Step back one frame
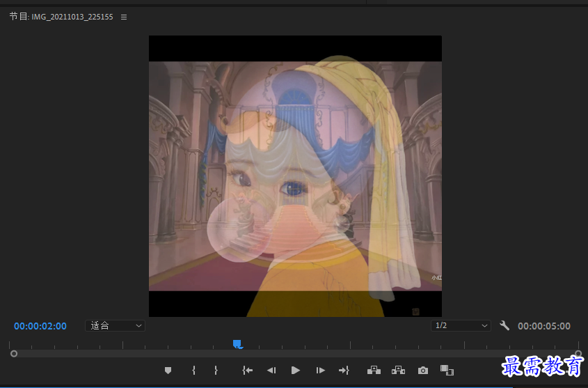Screen dimensions: 588x388 [x=271, y=371]
